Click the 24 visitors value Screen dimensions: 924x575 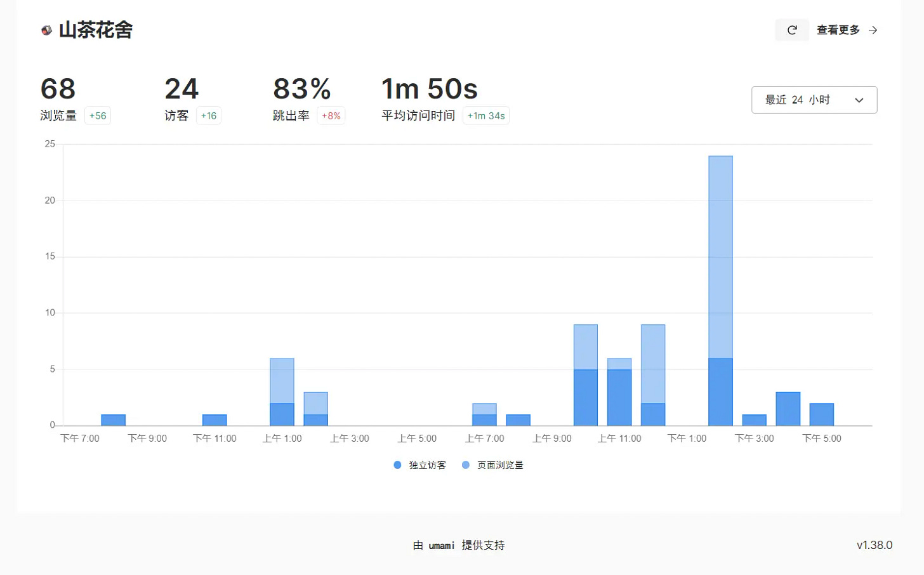click(x=181, y=89)
